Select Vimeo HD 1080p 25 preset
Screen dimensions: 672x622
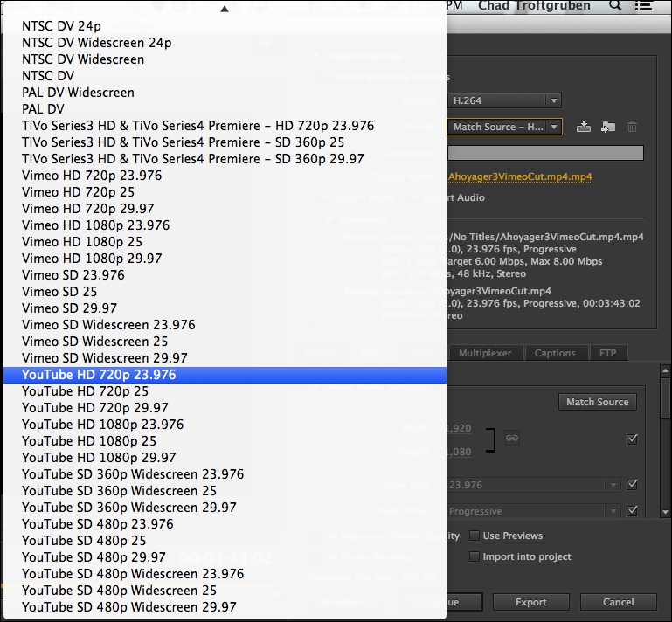(225, 242)
